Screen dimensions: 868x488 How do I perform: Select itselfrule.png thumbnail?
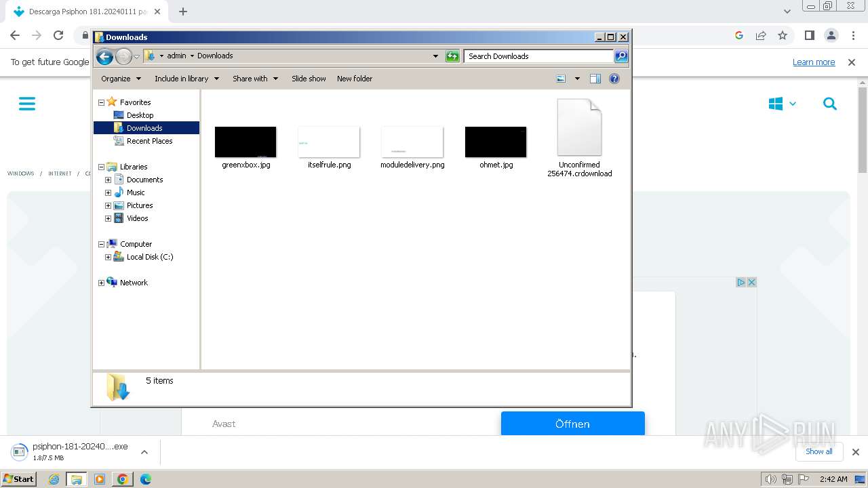pos(329,142)
